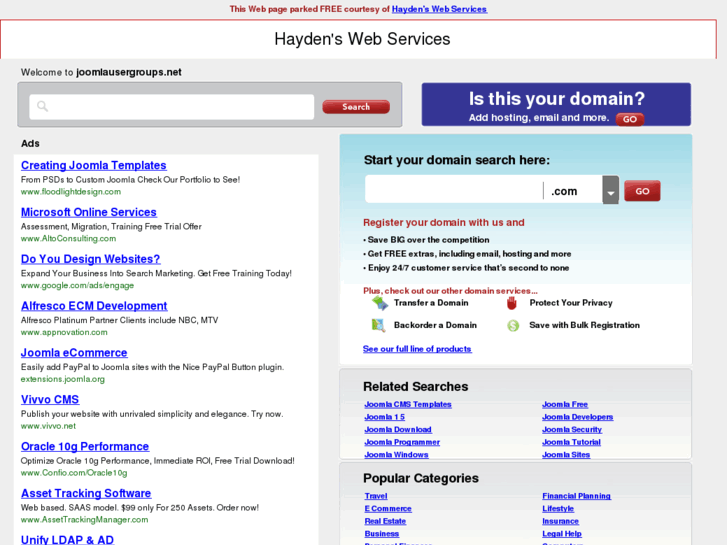Open Joomla CMS Templates related search
Screen dimensions: 727x545
click(408, 404)
